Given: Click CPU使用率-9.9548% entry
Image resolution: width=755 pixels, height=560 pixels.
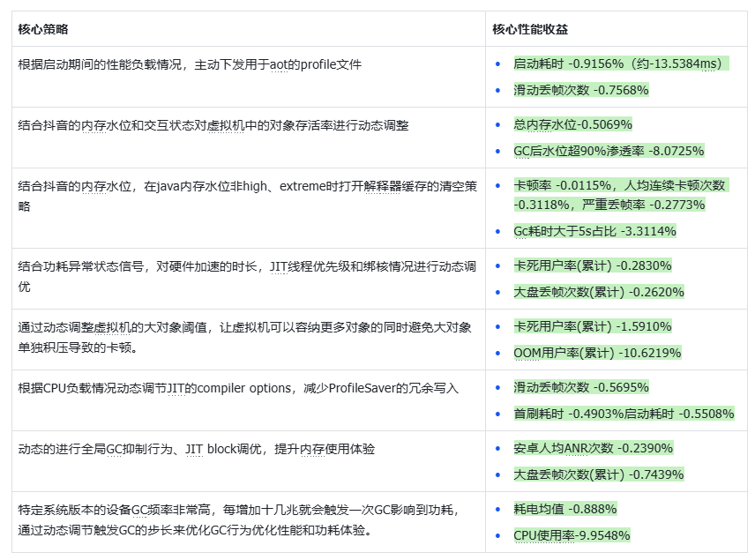Looking at the screenshot, I should click(572, 536).
